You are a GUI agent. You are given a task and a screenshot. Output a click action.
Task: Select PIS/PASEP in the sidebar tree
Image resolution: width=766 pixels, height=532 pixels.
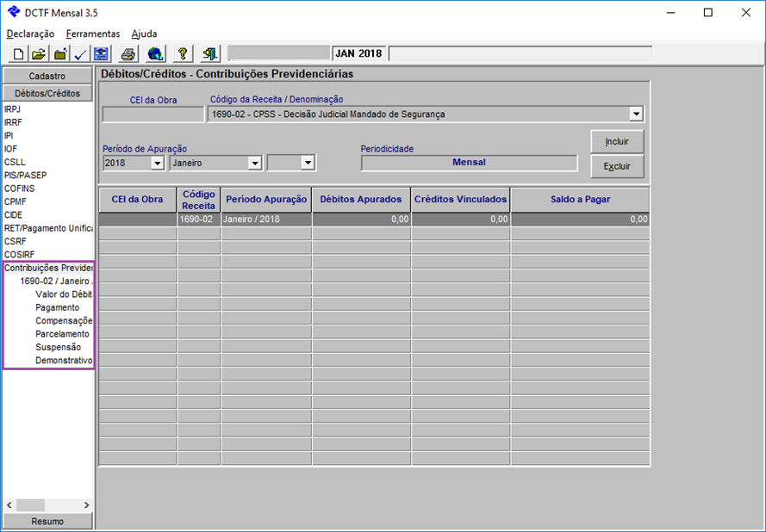click(x=25, y=176)
